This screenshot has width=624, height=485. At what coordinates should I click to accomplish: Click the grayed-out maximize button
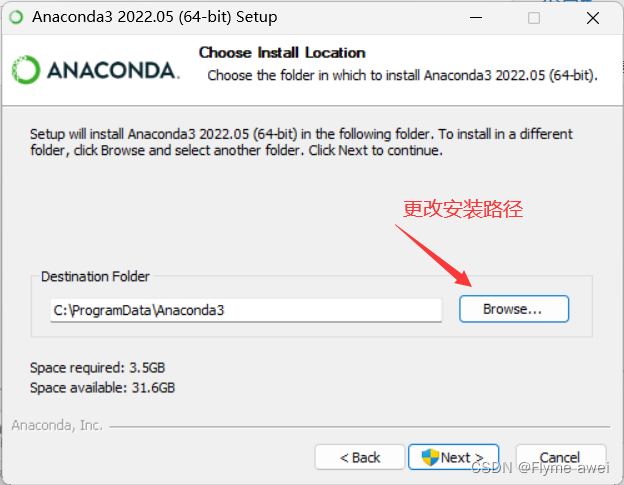click(x=534, y=18)
